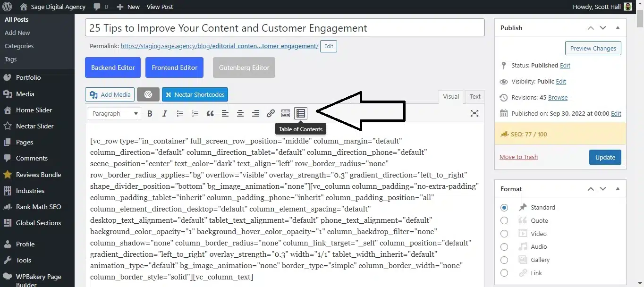Open Howdy, Scott Hall user menu

click(602, 7)
